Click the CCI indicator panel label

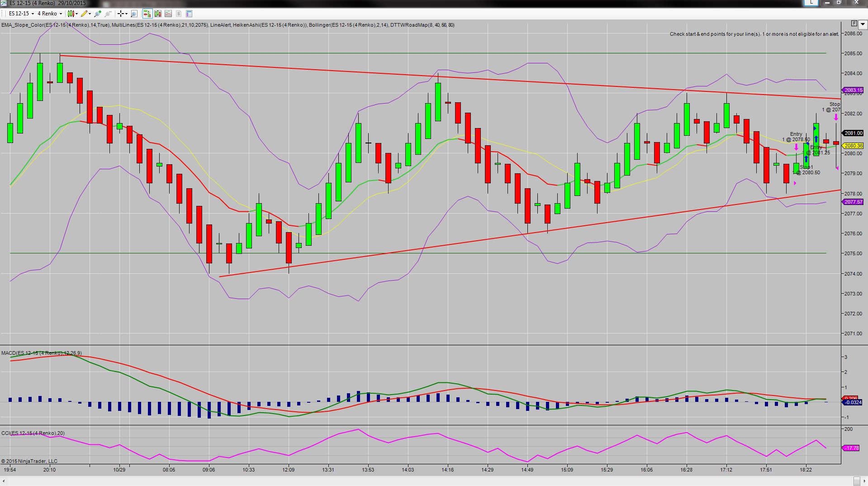pyautogui.click(x=33, y=433)
